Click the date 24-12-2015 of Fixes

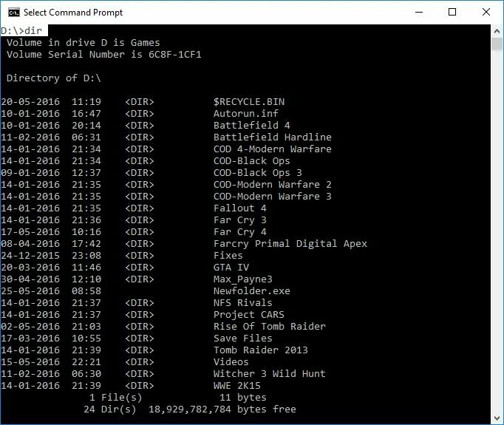(30, 256)
